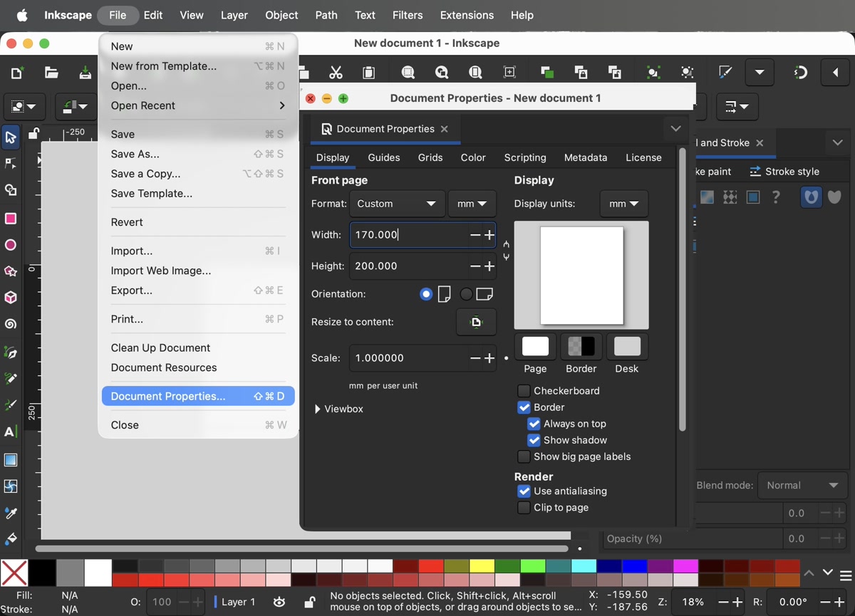Select the Calligraphy tool
The width and height of the screenshot is (855, 616).
pos(11,404)
